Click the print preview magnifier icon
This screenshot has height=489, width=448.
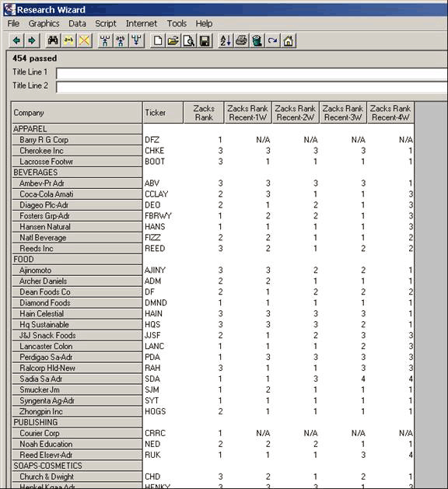point(189,40)
